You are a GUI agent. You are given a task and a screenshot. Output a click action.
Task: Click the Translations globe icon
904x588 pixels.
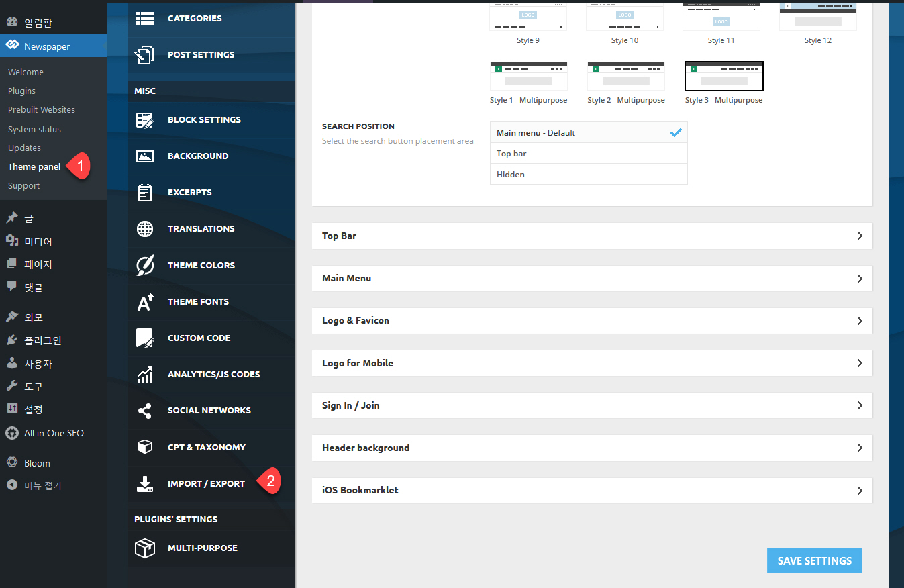click(144, 229)
